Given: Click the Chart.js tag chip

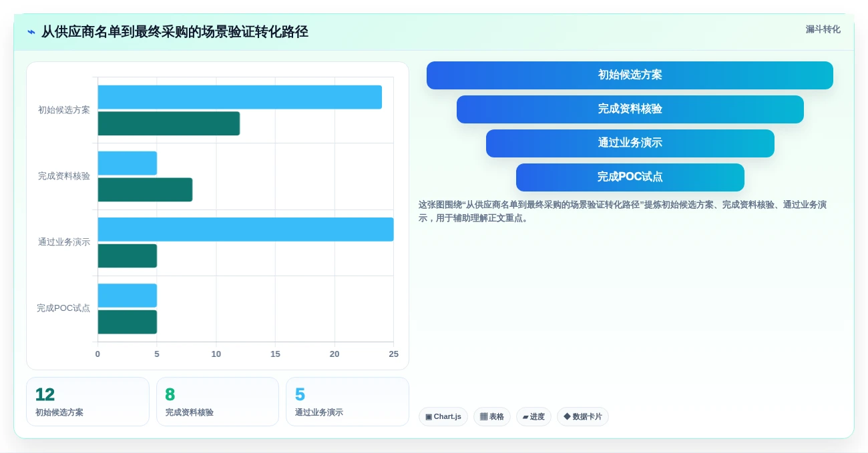Looking at the screenshot, I should point(443,417).
